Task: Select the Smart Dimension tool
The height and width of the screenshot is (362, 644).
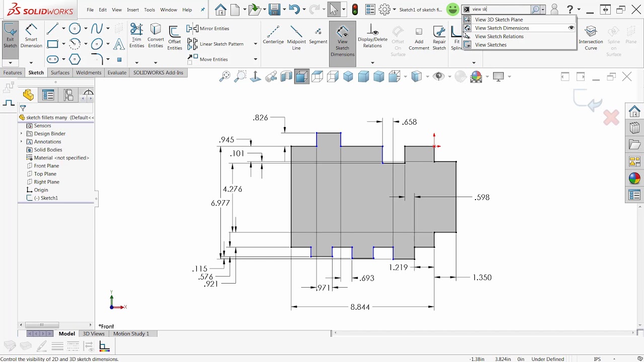Action: 31,36
